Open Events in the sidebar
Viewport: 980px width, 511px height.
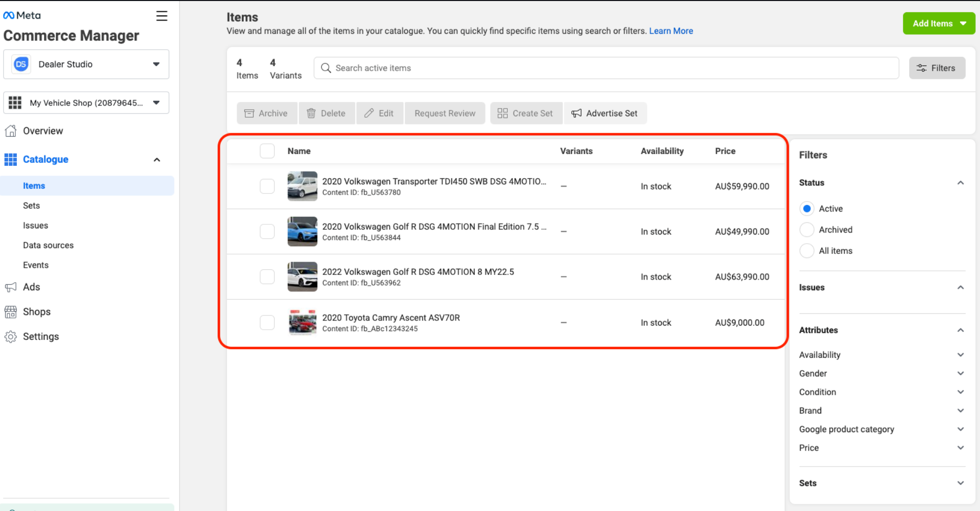click(36, 265)
